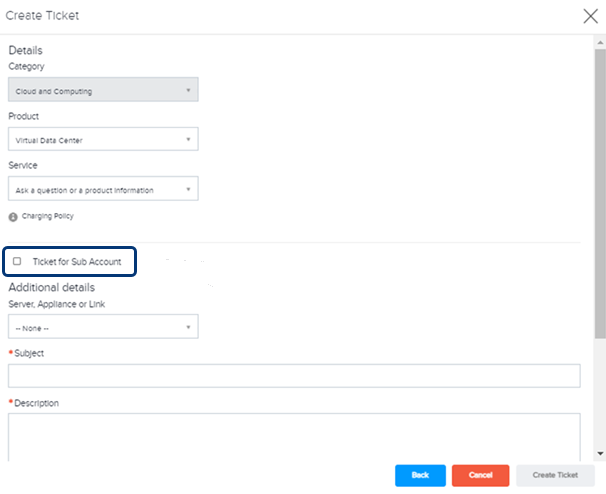Open the Charging Policy link
The height and width of the screenshot is (494, 606).
[x=48, y=216]
